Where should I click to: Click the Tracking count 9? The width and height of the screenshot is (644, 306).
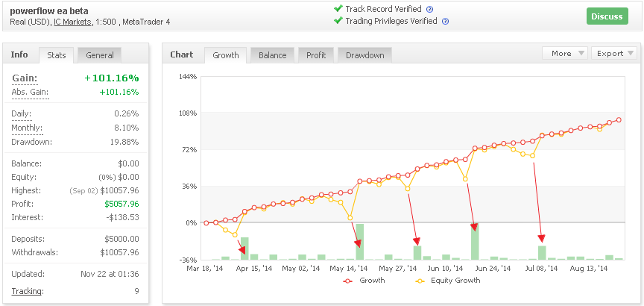pos(136,291)
